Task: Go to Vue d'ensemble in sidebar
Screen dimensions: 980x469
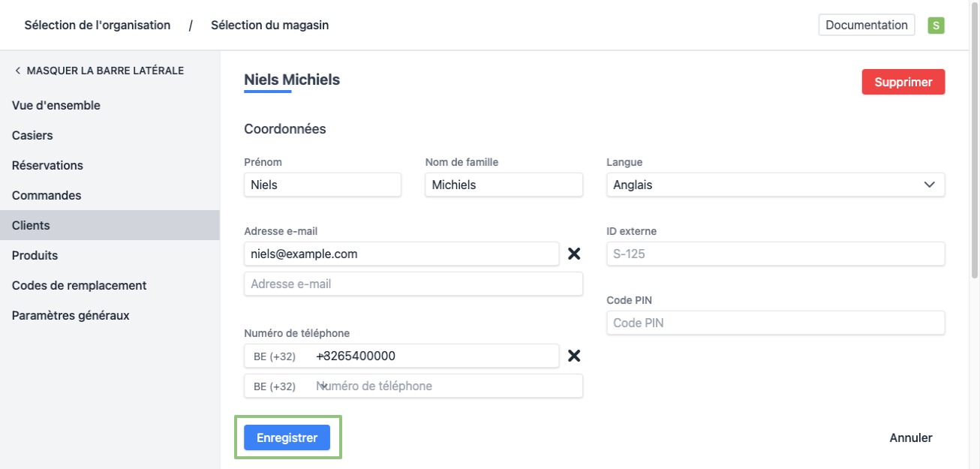Action: [x=56, y=106]
